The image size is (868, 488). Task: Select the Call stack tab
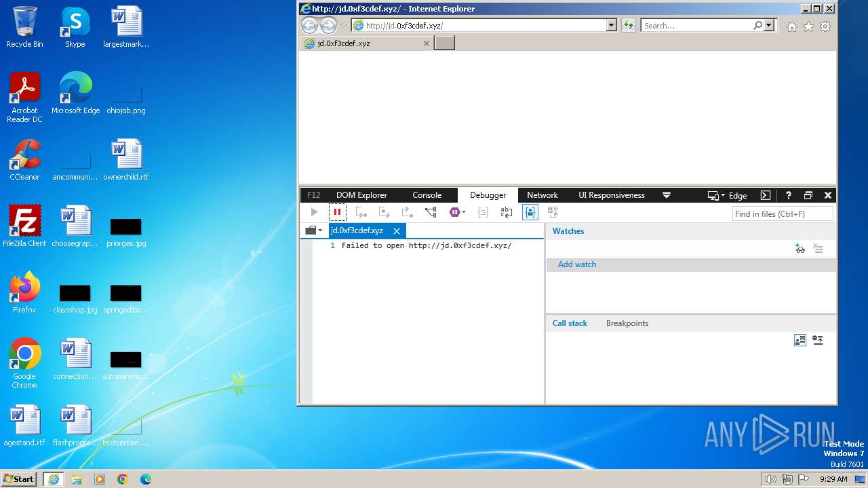570,323
